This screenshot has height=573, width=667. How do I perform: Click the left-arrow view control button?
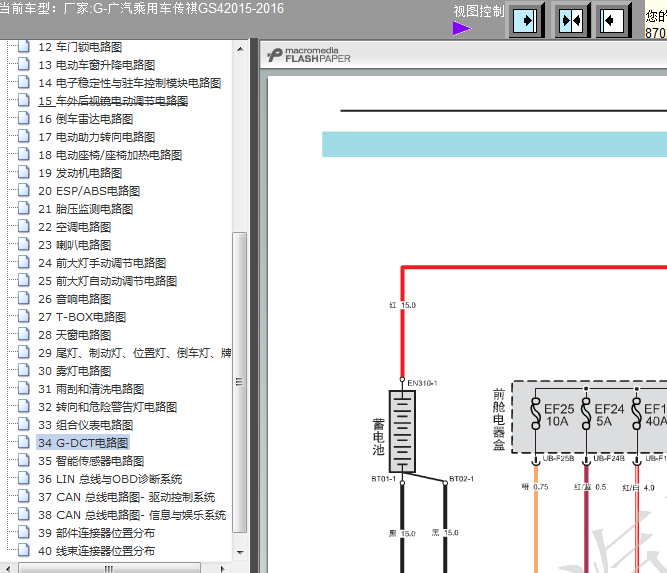pos(613,20)
